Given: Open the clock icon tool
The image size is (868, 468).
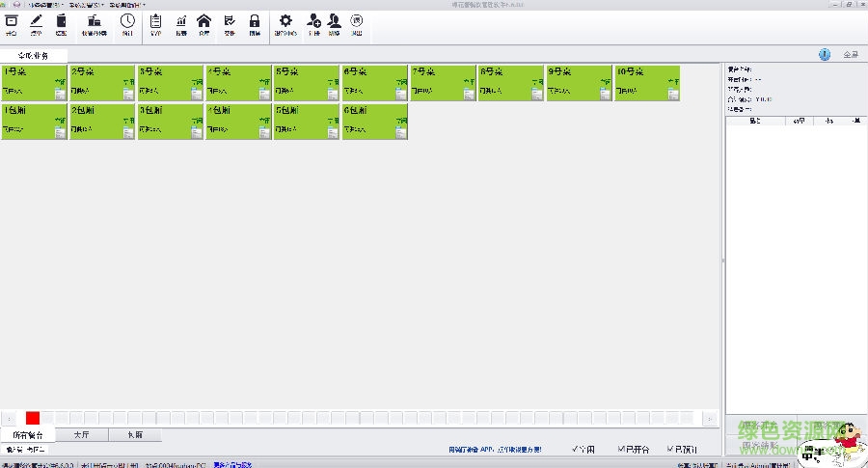Looking at the screenshot, I should [127, 22].
